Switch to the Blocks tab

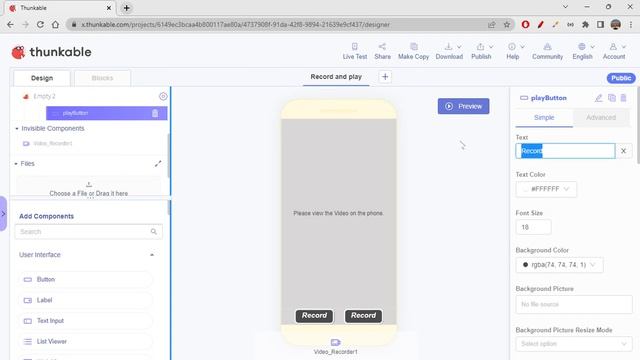click(102, 78)
